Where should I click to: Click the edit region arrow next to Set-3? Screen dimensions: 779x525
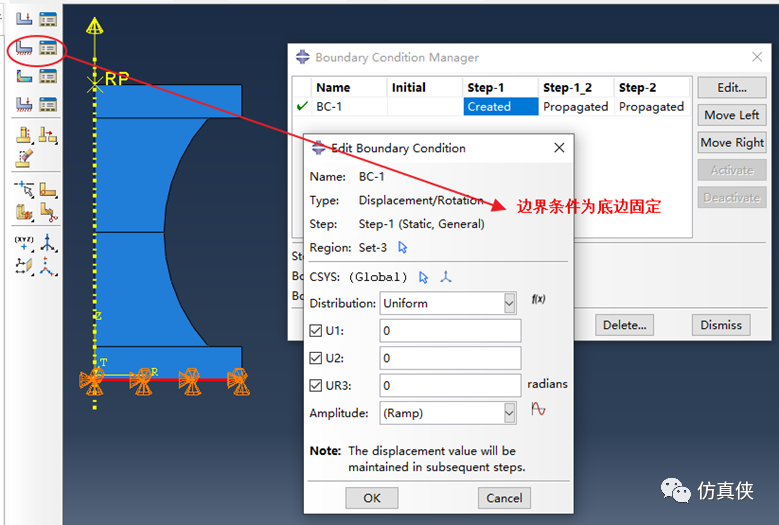coord(402,247)
